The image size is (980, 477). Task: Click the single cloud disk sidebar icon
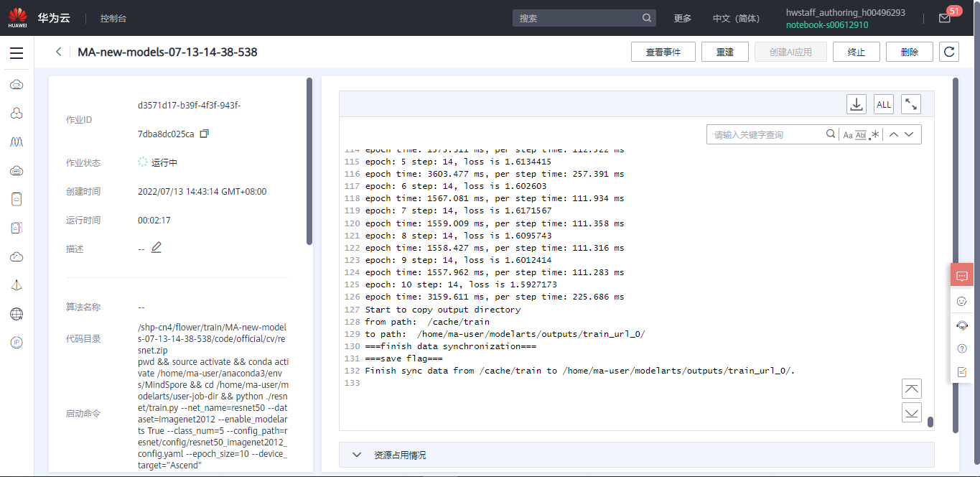[17, 200]
